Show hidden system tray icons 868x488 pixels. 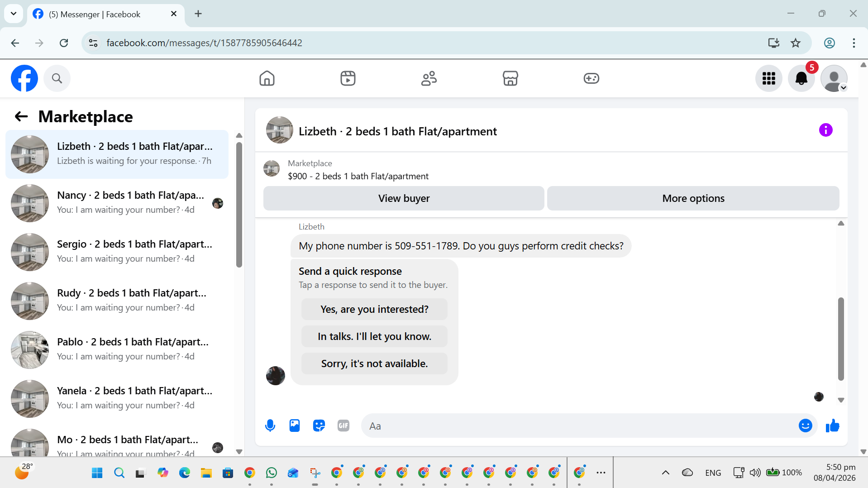(665, 473)
